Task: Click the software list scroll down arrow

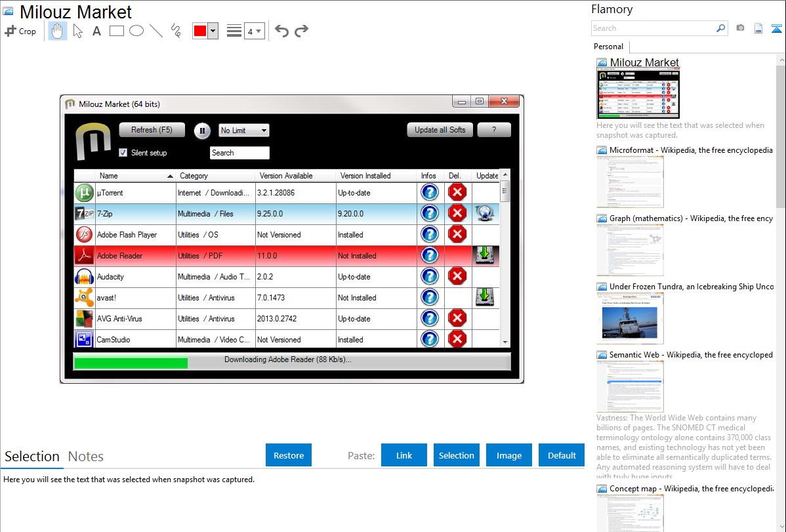Action: (x=505, y=342)
